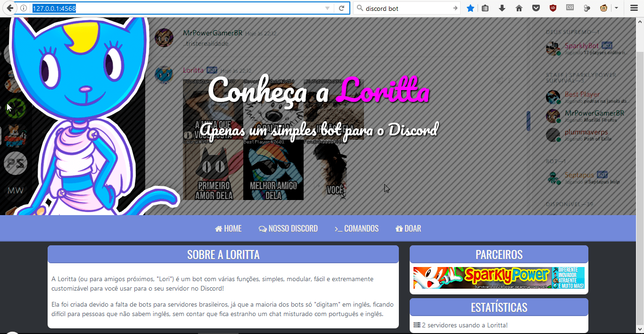644x334 pixels.
Task: Go to HOME in the navigation bar
Action: 228,229
